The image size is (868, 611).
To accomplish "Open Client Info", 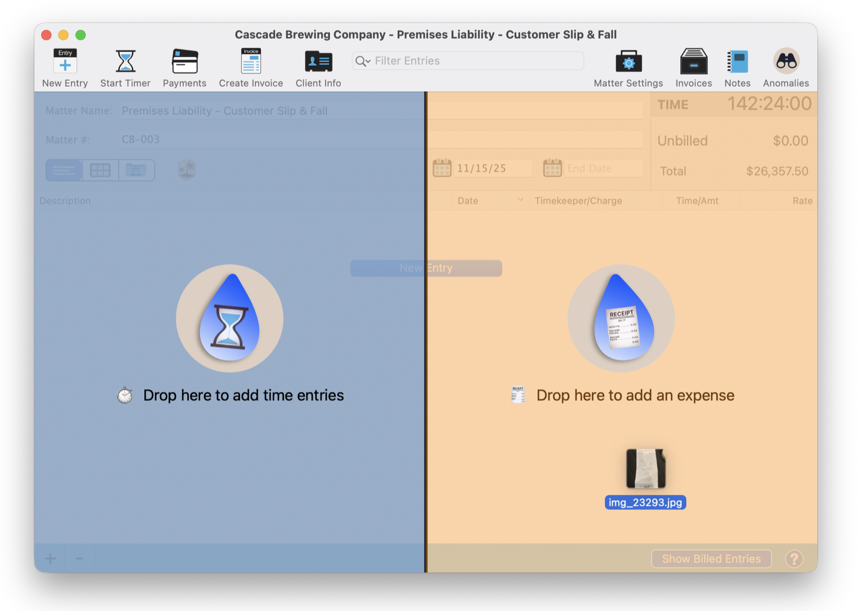I will click(318, 61).
